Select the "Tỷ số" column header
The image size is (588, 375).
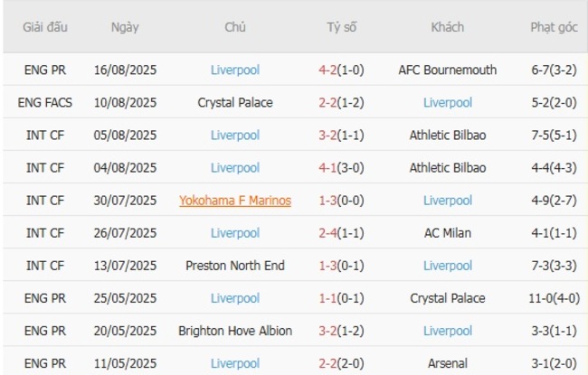(342, 27)
